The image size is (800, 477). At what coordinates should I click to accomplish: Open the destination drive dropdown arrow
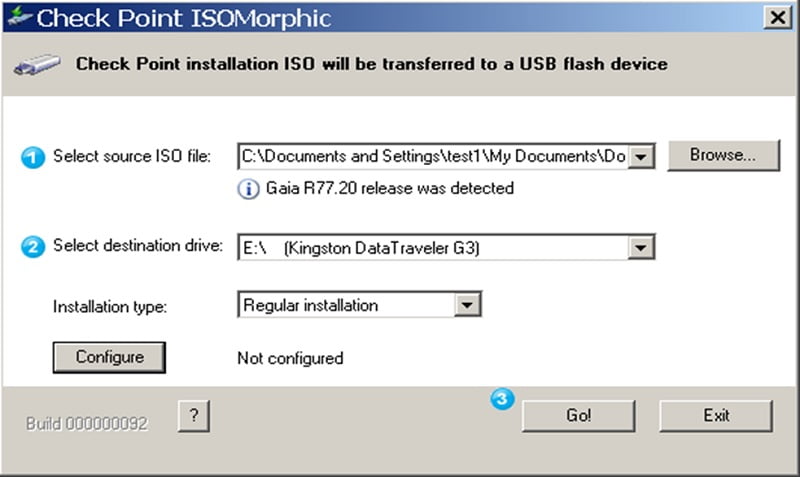click(x=643, y=247)
